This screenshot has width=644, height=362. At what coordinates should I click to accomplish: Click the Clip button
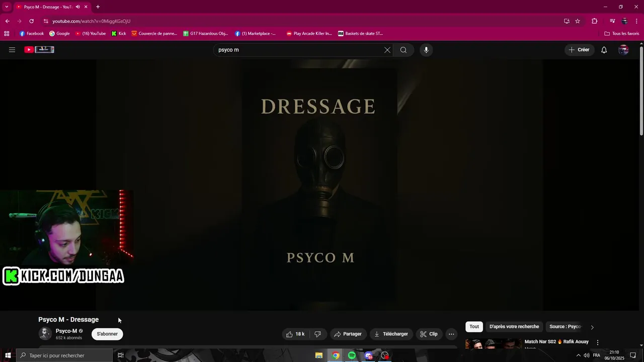tap(429, 334)
